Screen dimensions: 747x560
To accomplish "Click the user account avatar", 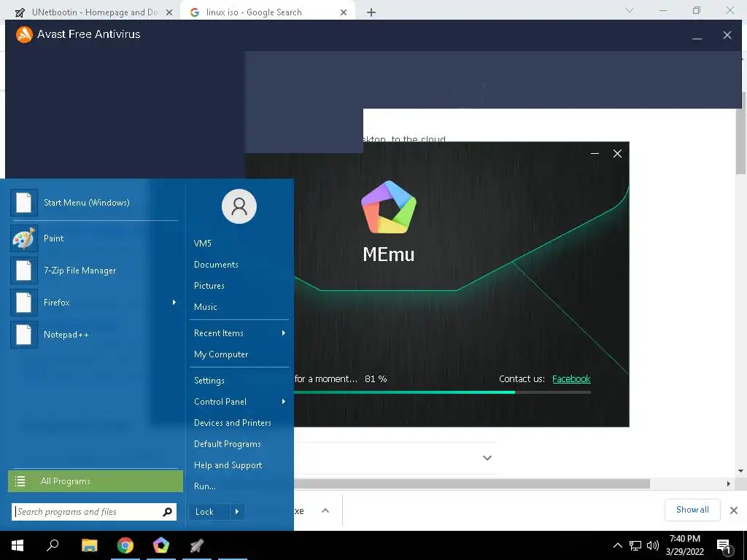I will [x=239, y=206].
